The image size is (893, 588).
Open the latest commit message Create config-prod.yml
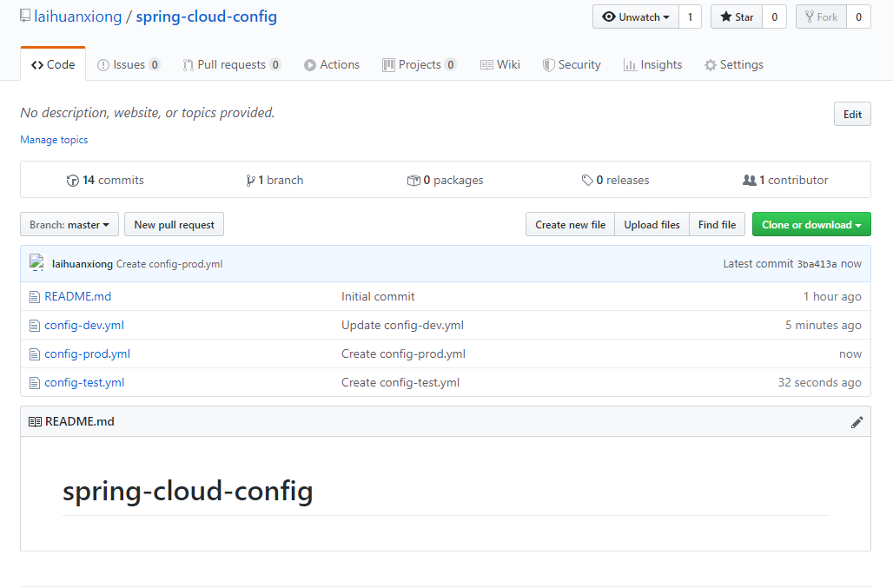[169, 263]
